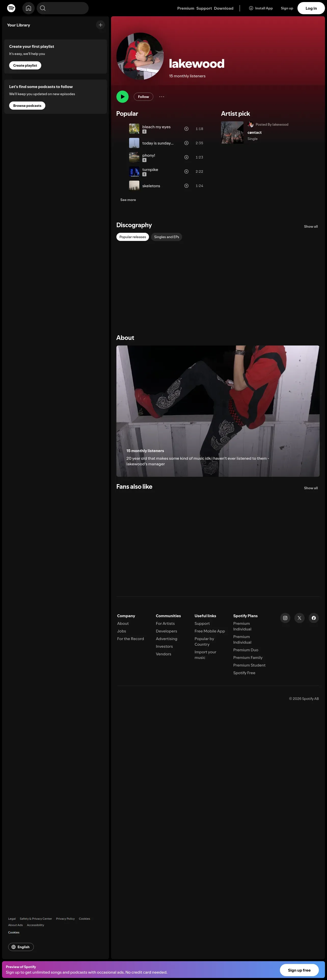This screenshot has height=980, width=327.
Task: Click the cover art of "turnpike"
Action: 134,171
